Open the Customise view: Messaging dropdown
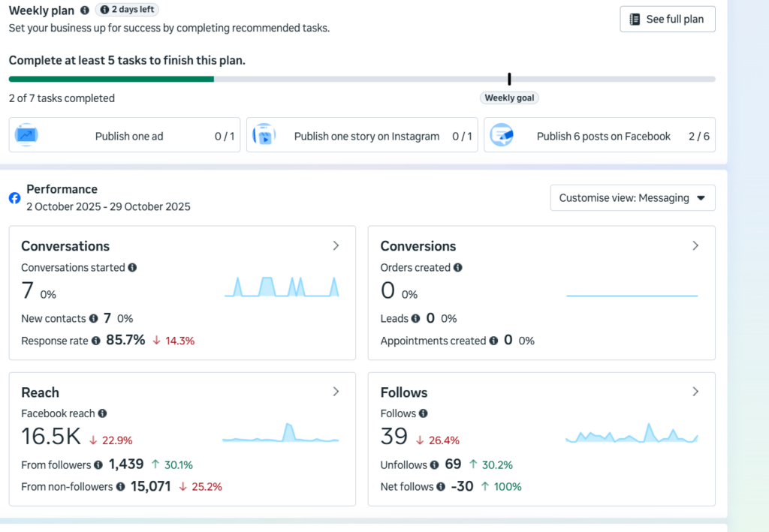The height and width of the screenshot is (532, 769). [632, 198]
